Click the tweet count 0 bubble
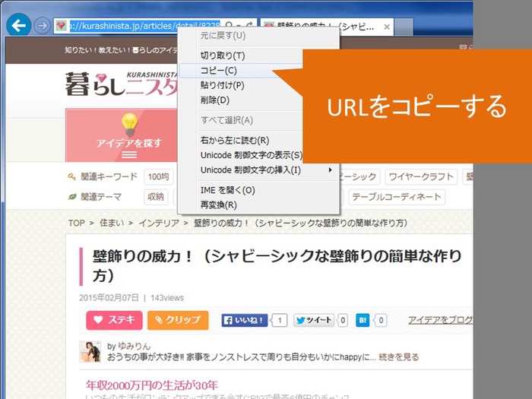Image resolution: width=532 pixels, height=399 pixels. click(343, 320)
